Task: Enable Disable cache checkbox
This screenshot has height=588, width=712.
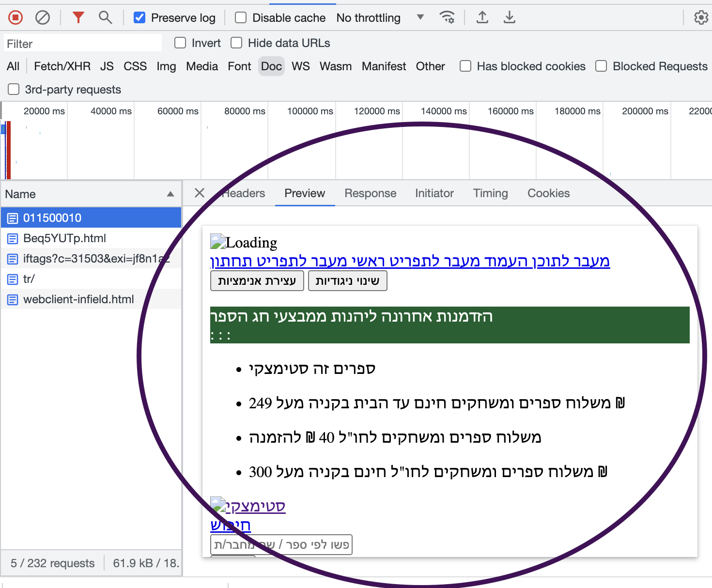Action: point(241,18)
